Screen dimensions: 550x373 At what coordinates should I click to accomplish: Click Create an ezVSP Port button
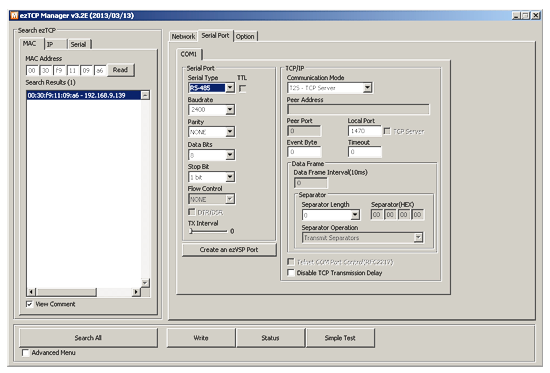(x=229, y=249)
